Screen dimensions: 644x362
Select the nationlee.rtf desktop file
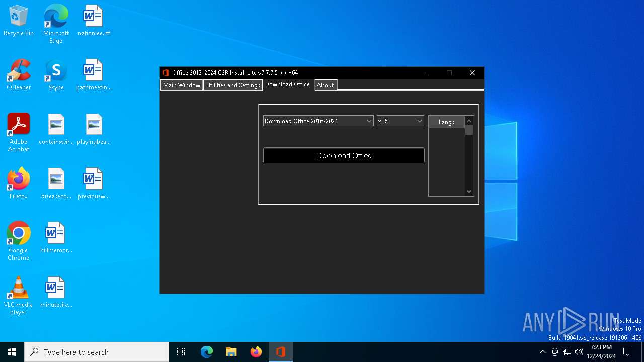point(94,21)
